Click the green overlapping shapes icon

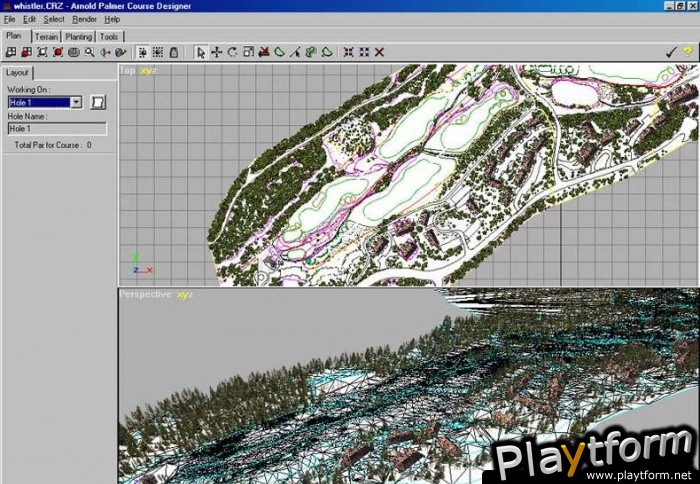[311, 52]
